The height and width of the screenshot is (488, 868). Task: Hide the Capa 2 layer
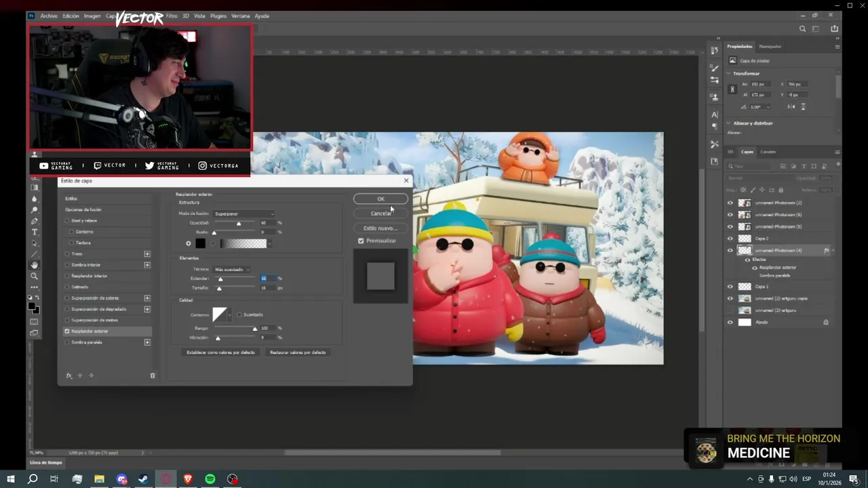pyautogui.click(x=730, y=239)
